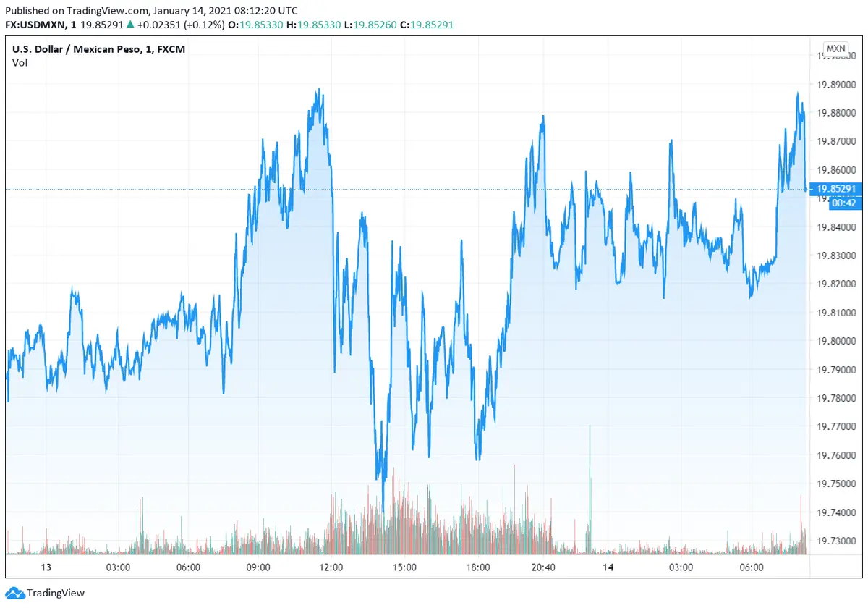Select the 20:40 time axis label
The height and width of the screenshot is (608, 868).
point(542,567)
